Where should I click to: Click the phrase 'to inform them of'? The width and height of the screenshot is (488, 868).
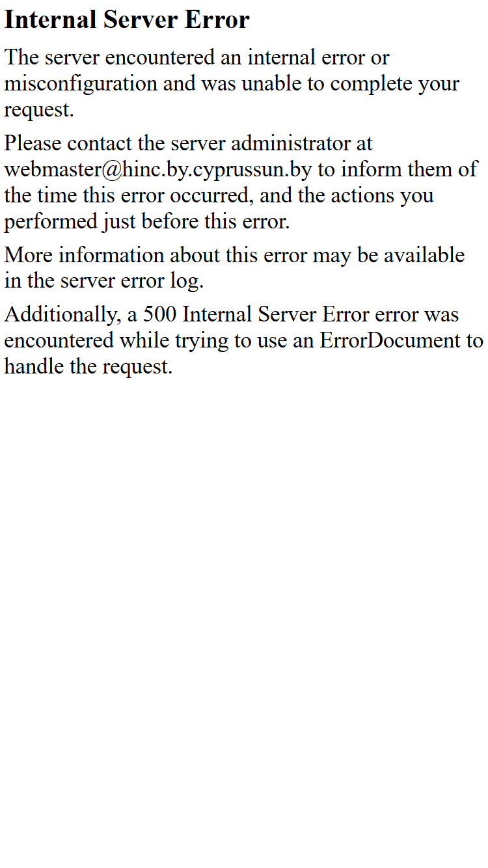click(x=398, y=170)
